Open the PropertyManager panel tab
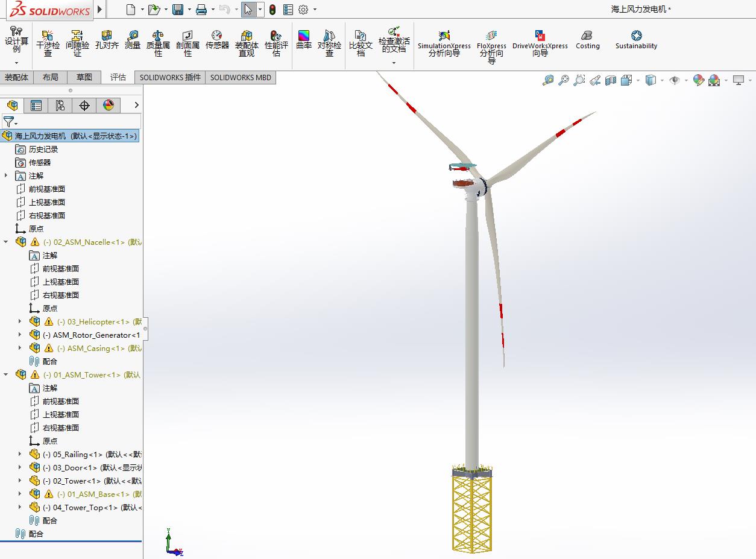This screenshot has height=559, width=756. coord(36,106)
